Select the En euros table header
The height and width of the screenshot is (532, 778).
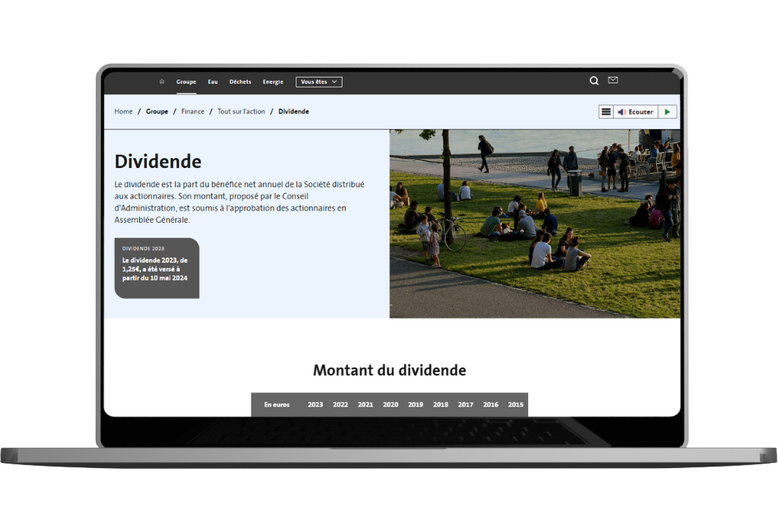[x=277, y=405]
